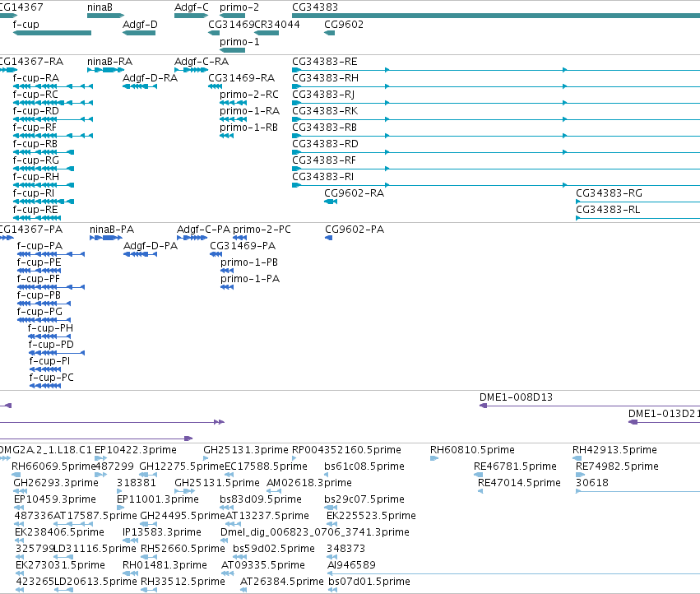Select the f-cup-PE protein
The height and width of the screenshot is (594, 700).
click(x=39, y=271)
